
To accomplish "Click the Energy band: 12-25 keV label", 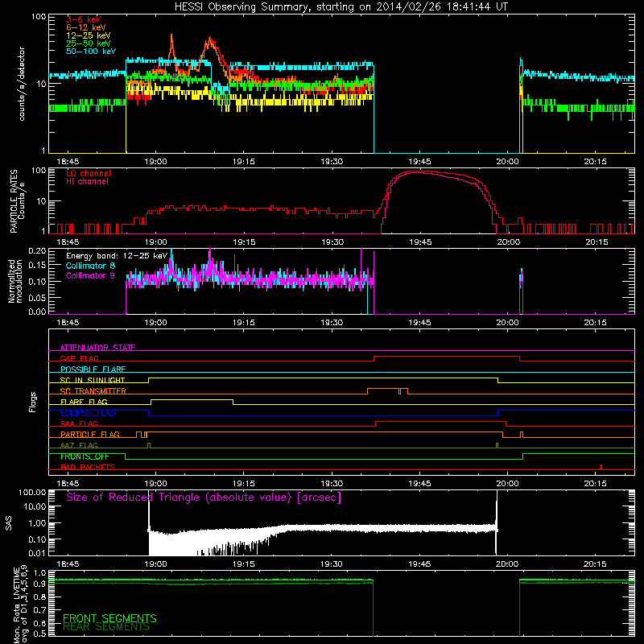I will (x=117, y=256).
